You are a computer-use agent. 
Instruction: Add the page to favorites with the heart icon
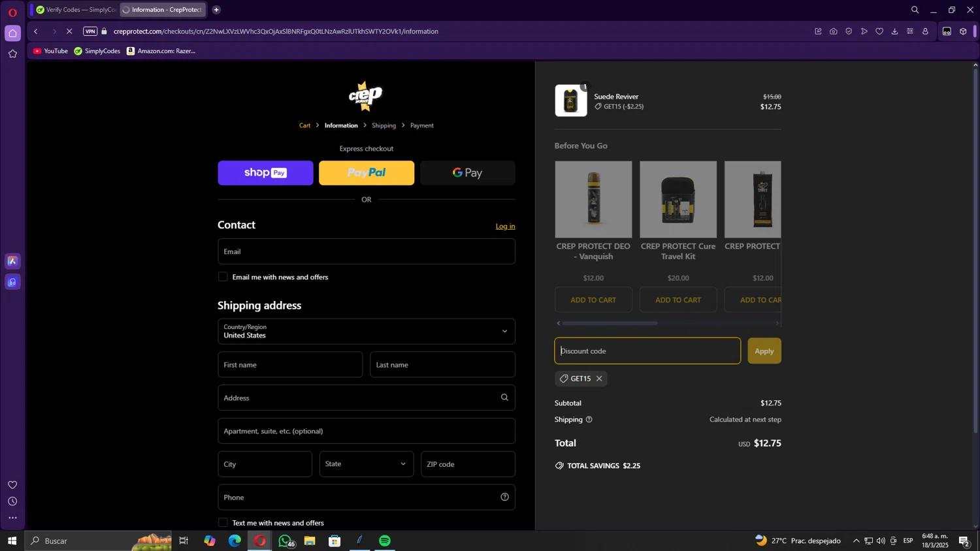879,31
